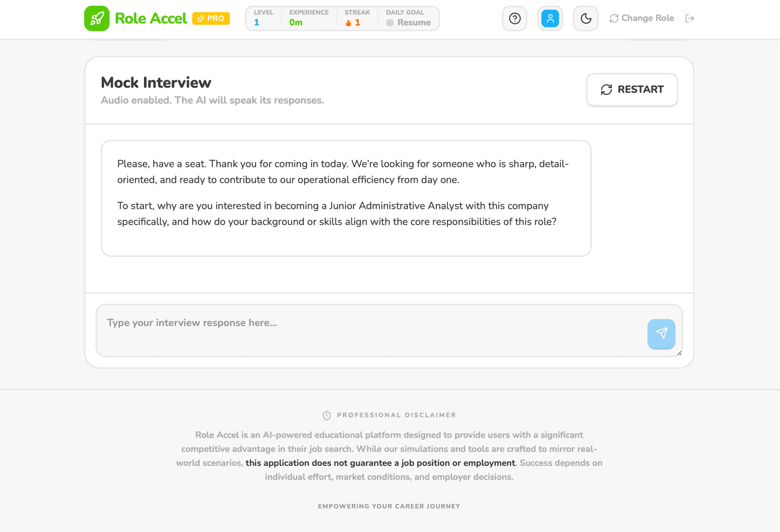Open the user profile icon
The height and width of the screenshot is (532, 780).
[550, 19]
